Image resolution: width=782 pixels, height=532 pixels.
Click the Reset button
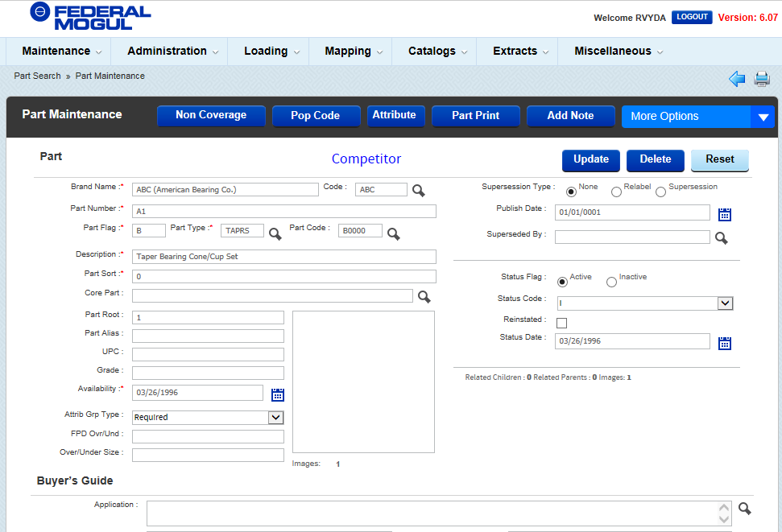[720, 160]
